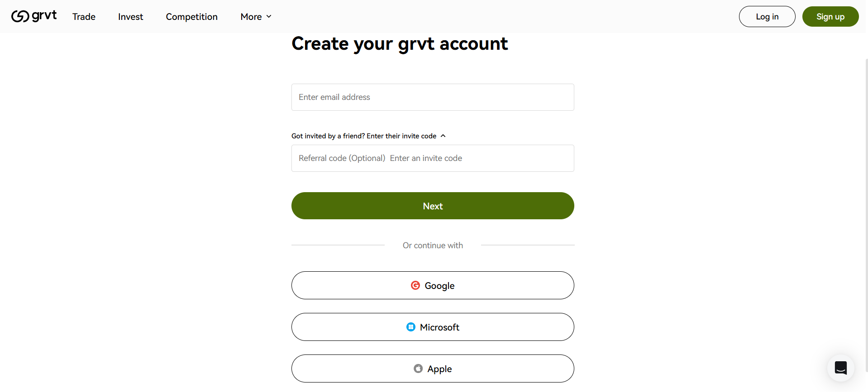Screen dimensions: 868x392
Task: Continue with Google
Action: click(432, 285)
